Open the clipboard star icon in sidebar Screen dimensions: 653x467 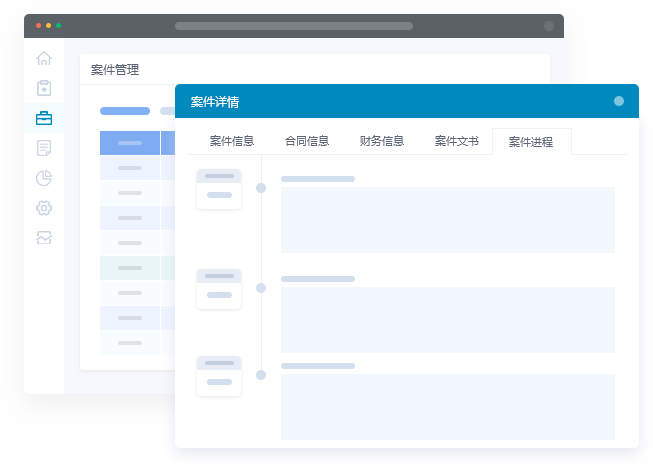(44, 88)
